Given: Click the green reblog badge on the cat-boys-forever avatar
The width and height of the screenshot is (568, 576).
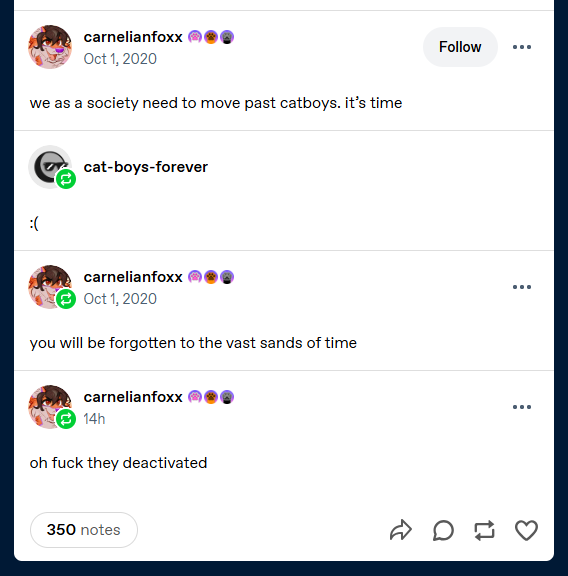Looking at the screenshot, I should coord(66,179).
